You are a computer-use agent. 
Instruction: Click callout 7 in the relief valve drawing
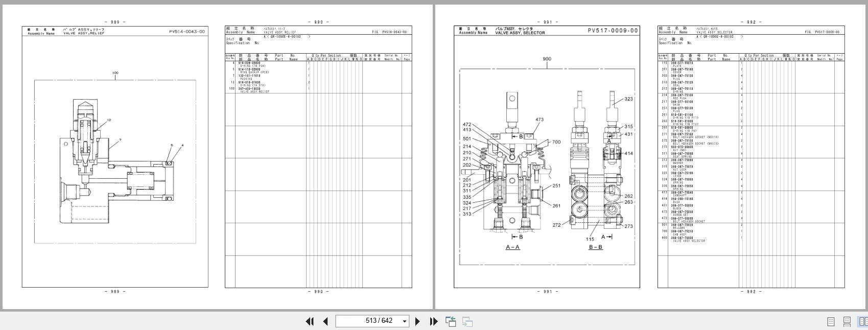120,140
